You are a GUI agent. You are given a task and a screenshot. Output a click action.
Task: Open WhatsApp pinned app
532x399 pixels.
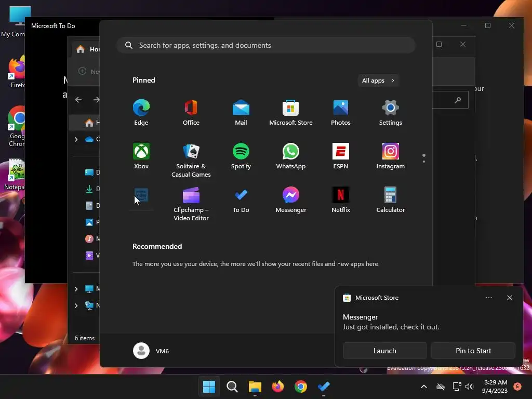point(291,156)
